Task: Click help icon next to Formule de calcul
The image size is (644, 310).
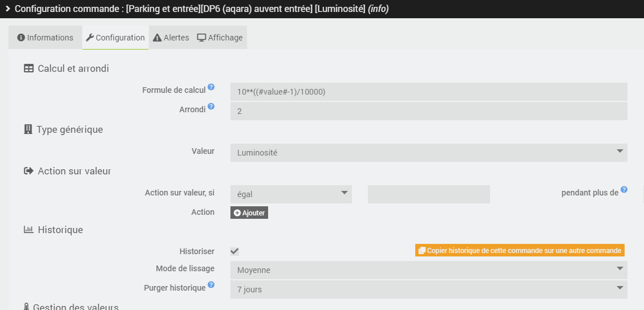Action: coord(211,87)
